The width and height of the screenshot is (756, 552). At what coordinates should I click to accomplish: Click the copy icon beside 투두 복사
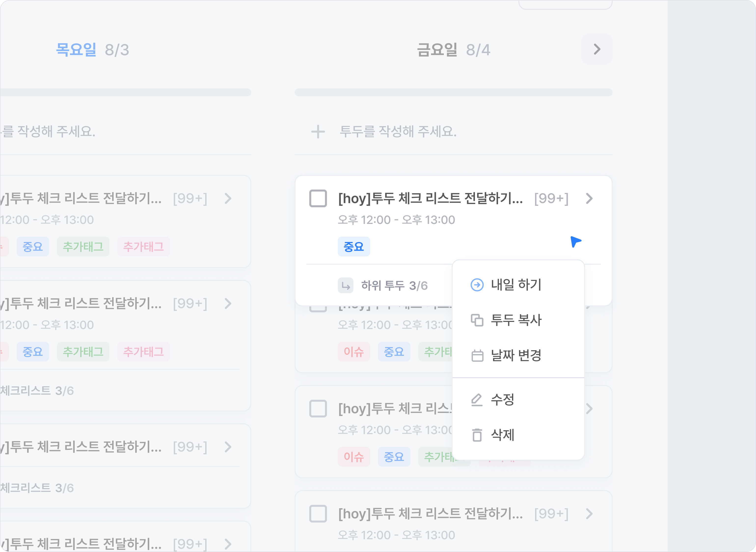point(477,320)
